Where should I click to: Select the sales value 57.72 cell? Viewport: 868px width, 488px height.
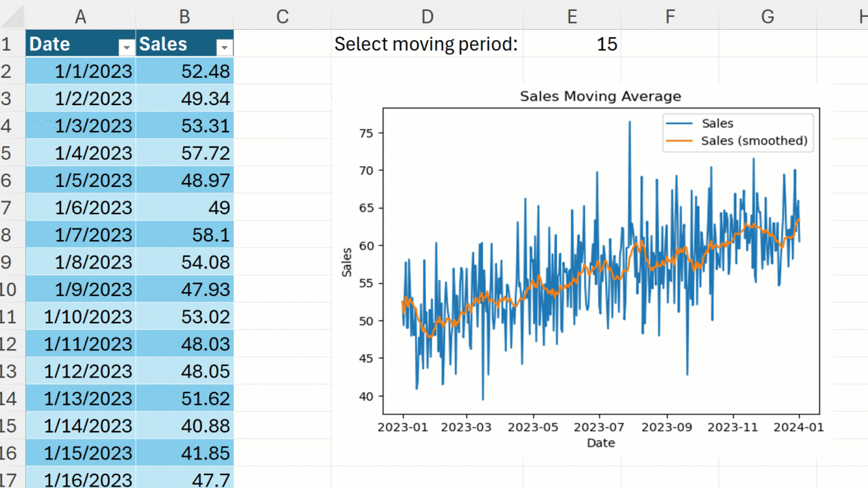(x=184, y=153)
